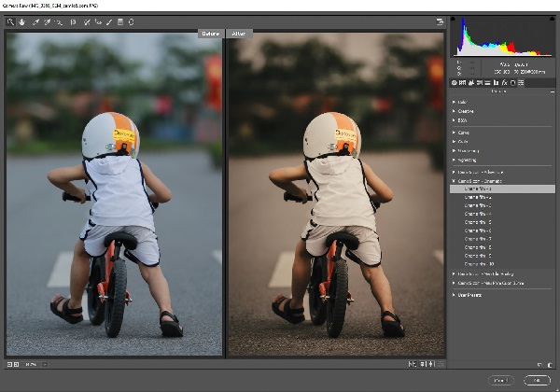560x392 pixels.
Task: Select the Zoom tool
Action: [x=10, y=22]
